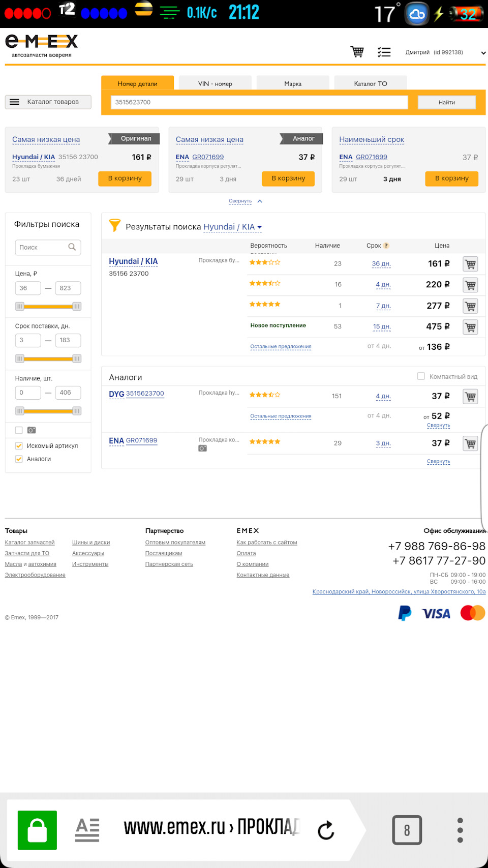This screenshot has width=488, height=868.
Task: Open the Каталог запчастей footer link
Action: [29, 543]
